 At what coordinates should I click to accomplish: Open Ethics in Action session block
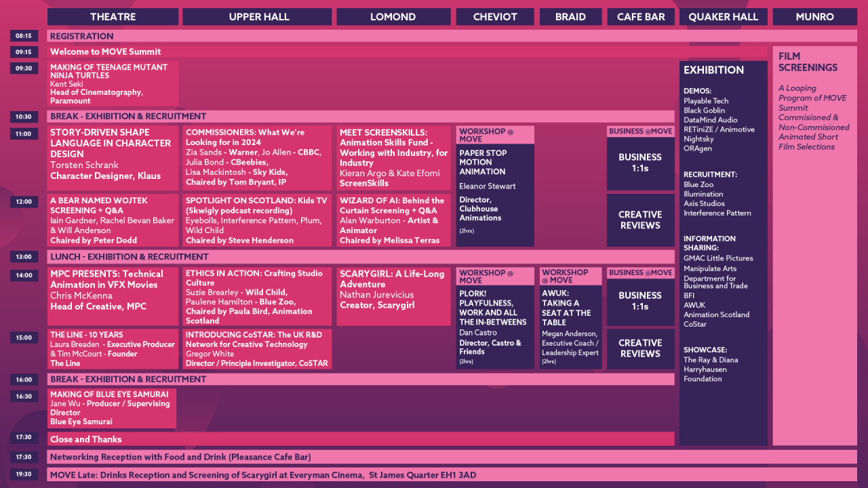coord(258,296)
